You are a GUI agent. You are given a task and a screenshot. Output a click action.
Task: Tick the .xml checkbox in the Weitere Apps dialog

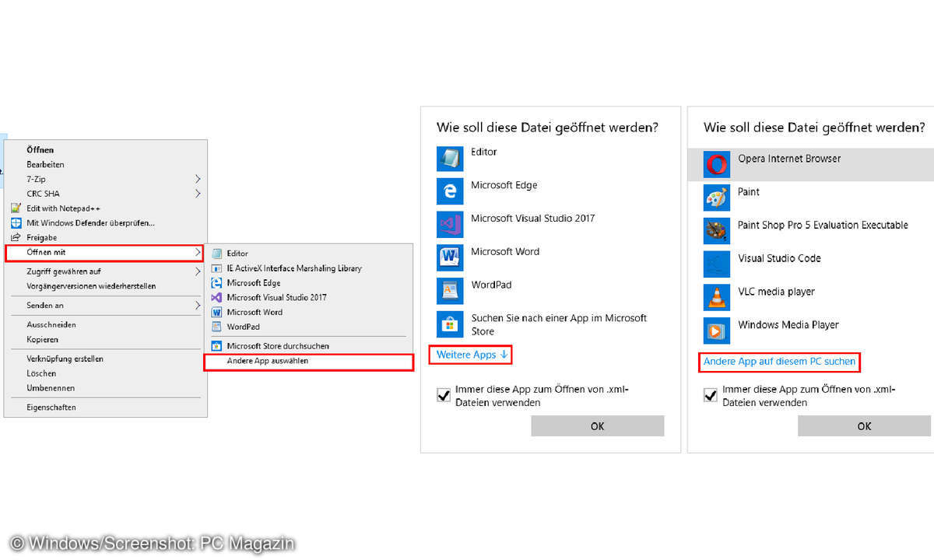(444, 396)
